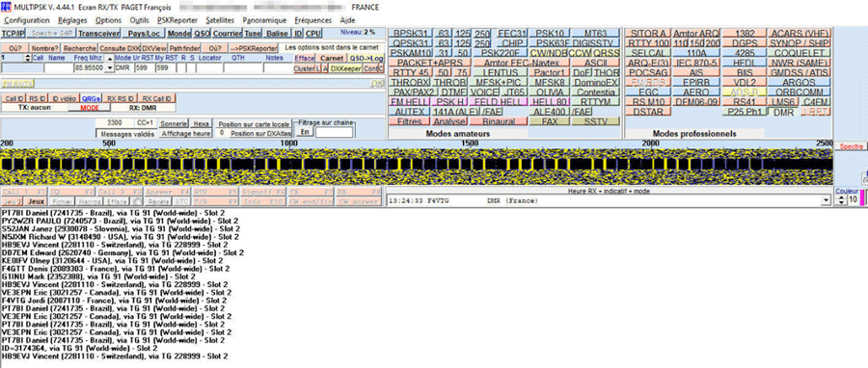
Task: Open DXKeeper
Action: pos(345,68)
